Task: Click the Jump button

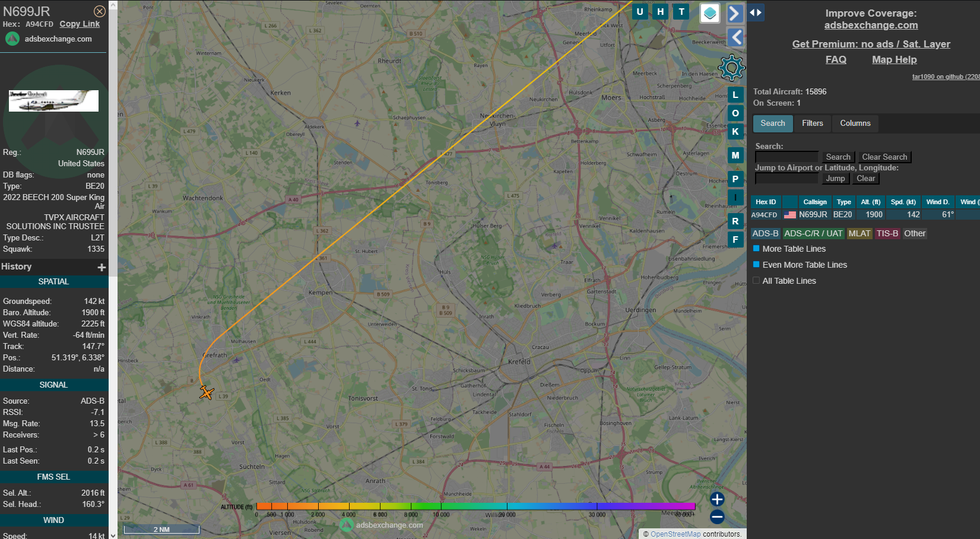Action: pyautogui.click(x=835, y=179)
